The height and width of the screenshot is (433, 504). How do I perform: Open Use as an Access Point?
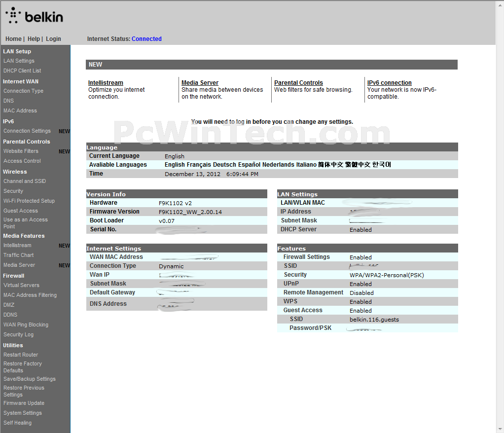25,223
